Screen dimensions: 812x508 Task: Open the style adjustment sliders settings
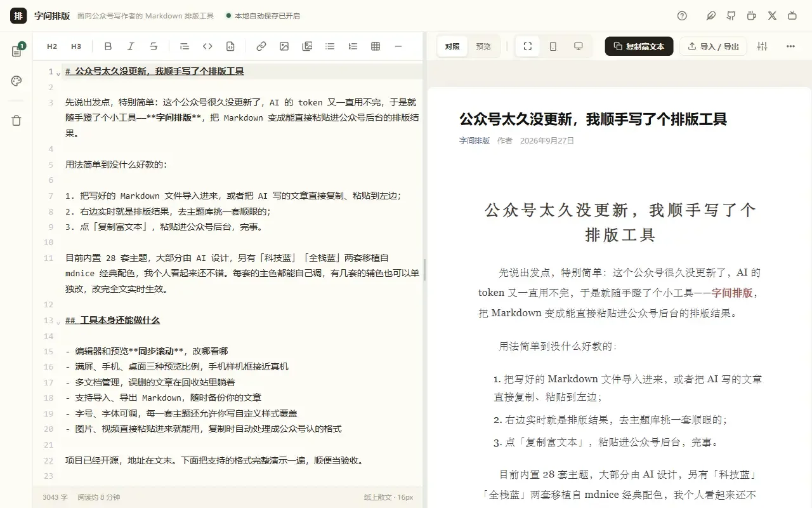pos(763,46)
